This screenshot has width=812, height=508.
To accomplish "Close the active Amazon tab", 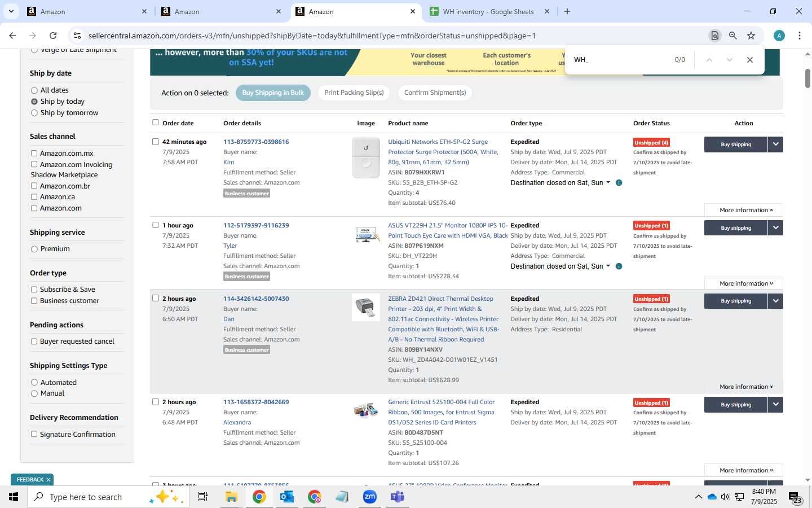I will click(413, 11).
